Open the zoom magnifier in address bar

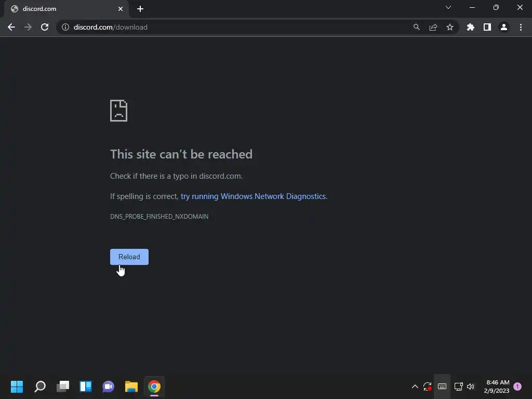[416, 27]
